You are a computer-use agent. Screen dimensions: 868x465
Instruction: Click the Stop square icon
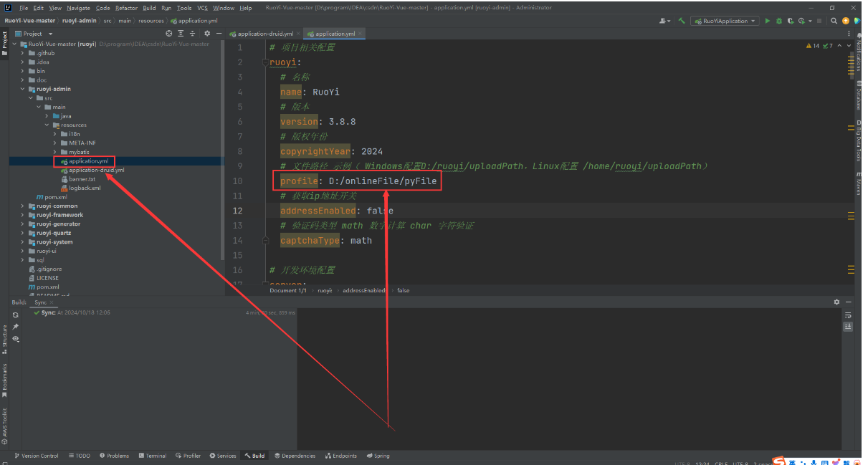[819, 21]
